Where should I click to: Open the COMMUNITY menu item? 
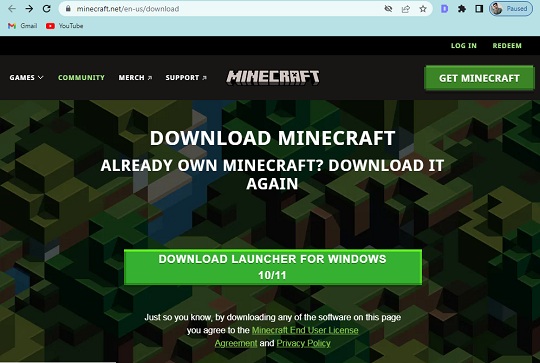coord(81,77)
